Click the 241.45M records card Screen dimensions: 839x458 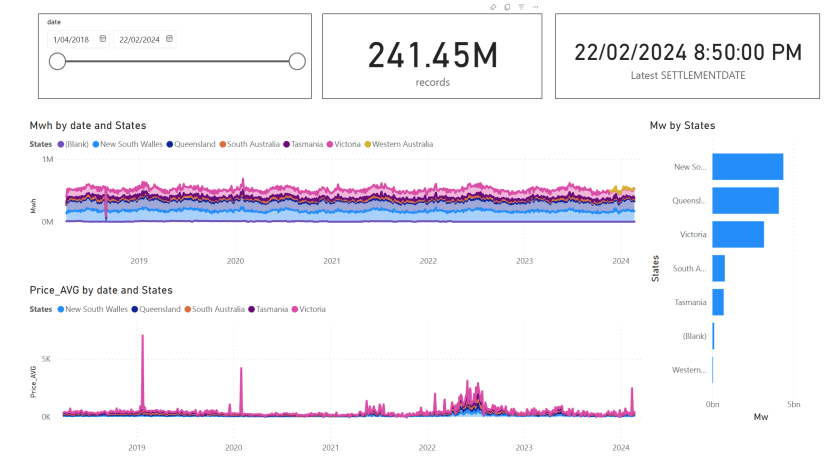(x=432, y=57)
